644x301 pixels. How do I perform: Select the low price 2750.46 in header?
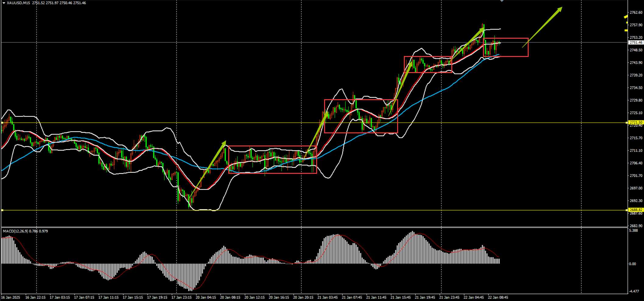click(x=66, y=3)
